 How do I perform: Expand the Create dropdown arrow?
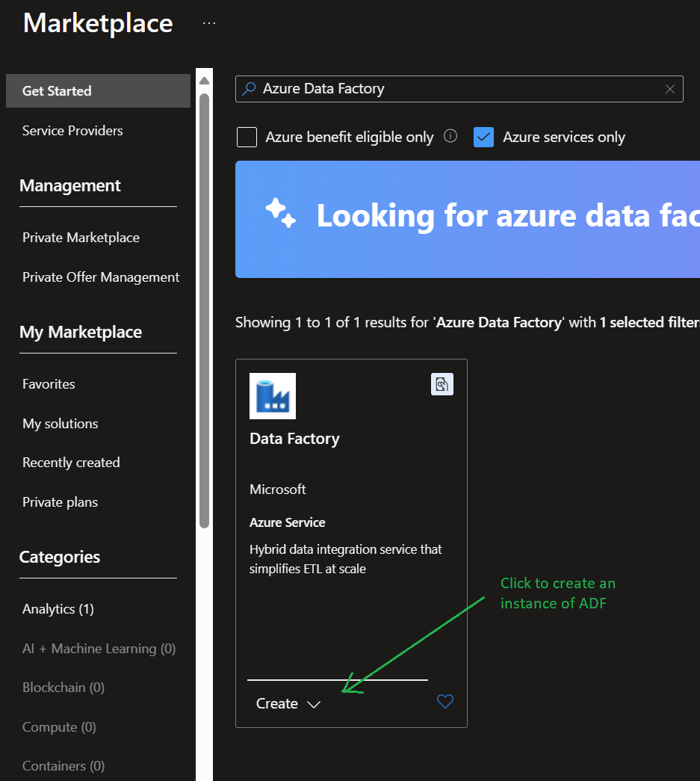pyautogui.click(x=313, y=703)
